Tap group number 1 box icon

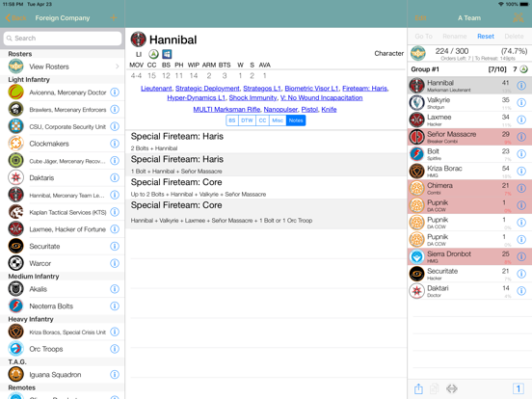[x=519, y=388]
